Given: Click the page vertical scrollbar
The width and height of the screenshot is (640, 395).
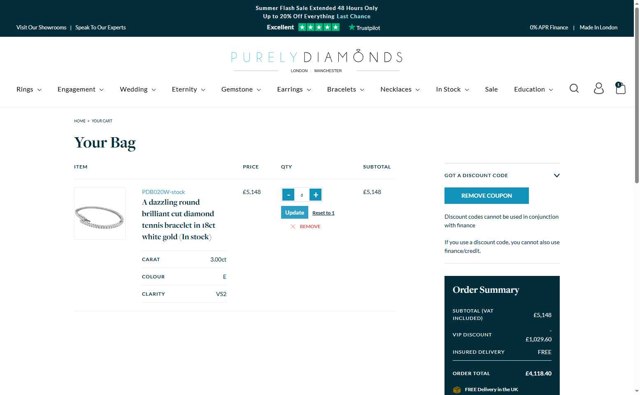Looking at the screenshot, I should 637,94.
